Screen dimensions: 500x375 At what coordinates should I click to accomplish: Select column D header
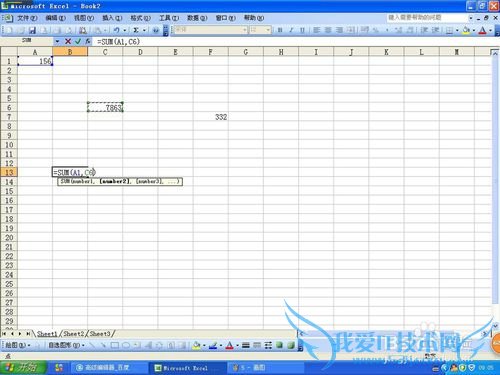[140, 52]
